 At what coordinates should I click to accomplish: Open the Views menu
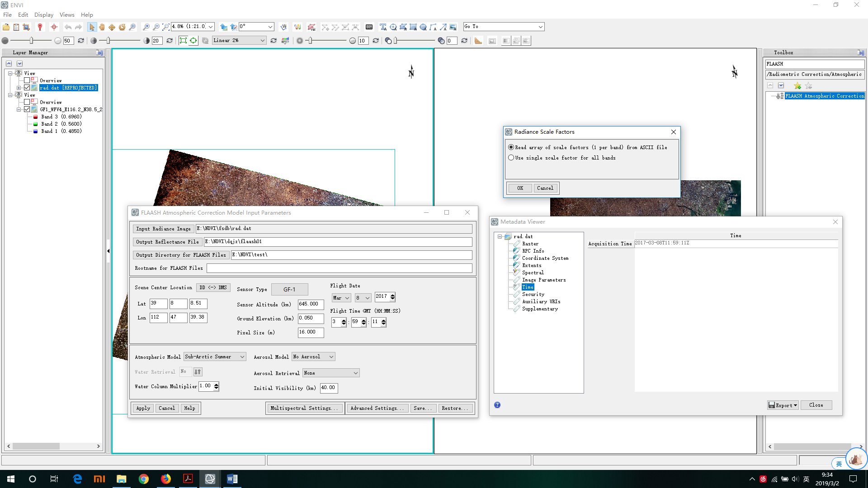[67, 15]
